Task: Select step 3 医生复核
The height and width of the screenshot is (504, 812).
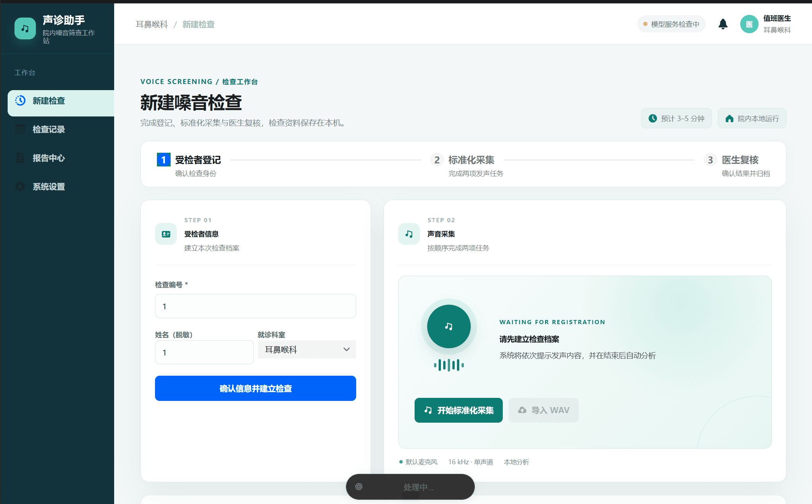Action: pyautogui.click(x=737, y=165)
